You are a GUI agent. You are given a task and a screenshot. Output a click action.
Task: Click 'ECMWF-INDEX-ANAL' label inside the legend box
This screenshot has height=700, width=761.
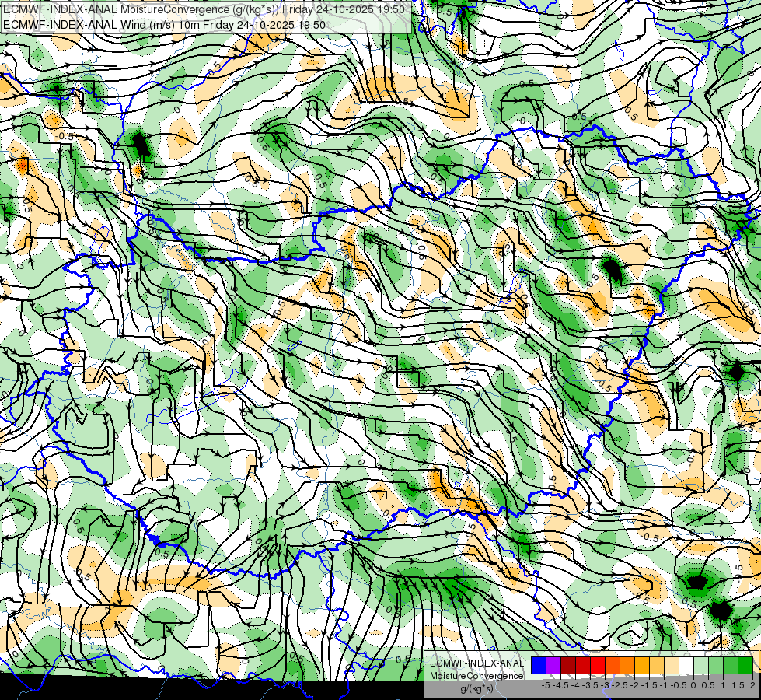click(476, 663)
